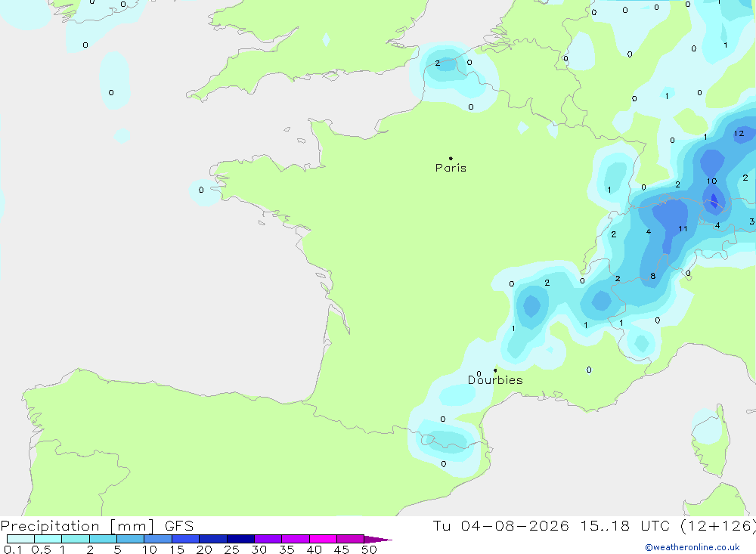This screenshot has width=756, height=554.
Task: Select the 0.5–1 mm legend color box
Action: point(48,539)
